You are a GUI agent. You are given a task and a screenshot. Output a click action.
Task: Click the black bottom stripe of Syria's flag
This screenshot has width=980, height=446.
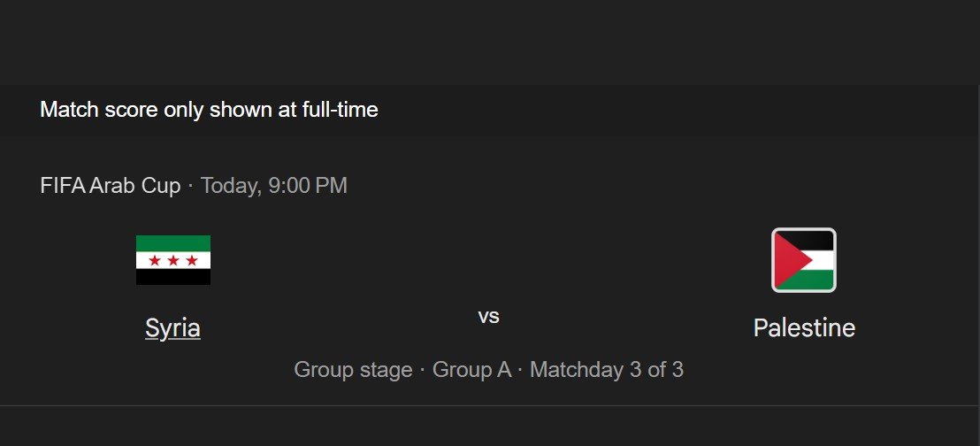click(173, 278)
